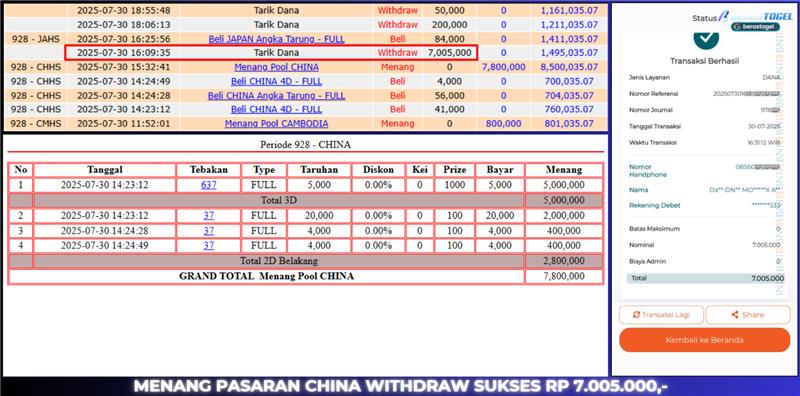Open the Menang Pool CAMBODIA link
This screenshot has height=396, width=800.
point(277,123)
